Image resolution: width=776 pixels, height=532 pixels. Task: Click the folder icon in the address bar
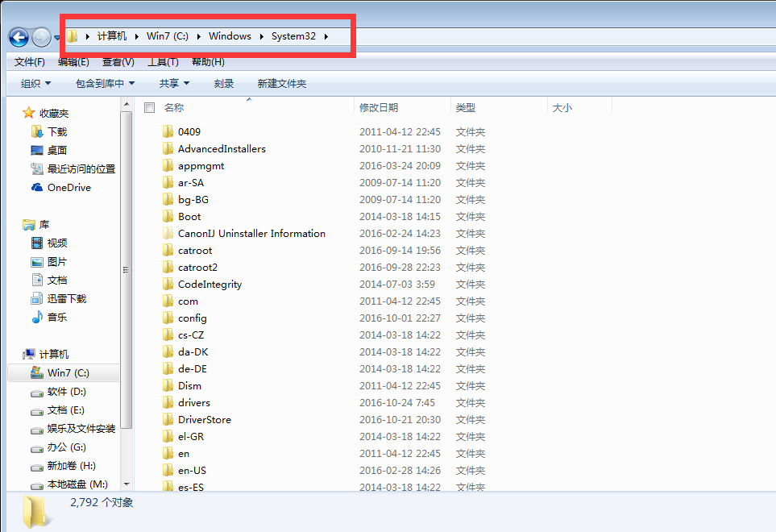(73, 36)
